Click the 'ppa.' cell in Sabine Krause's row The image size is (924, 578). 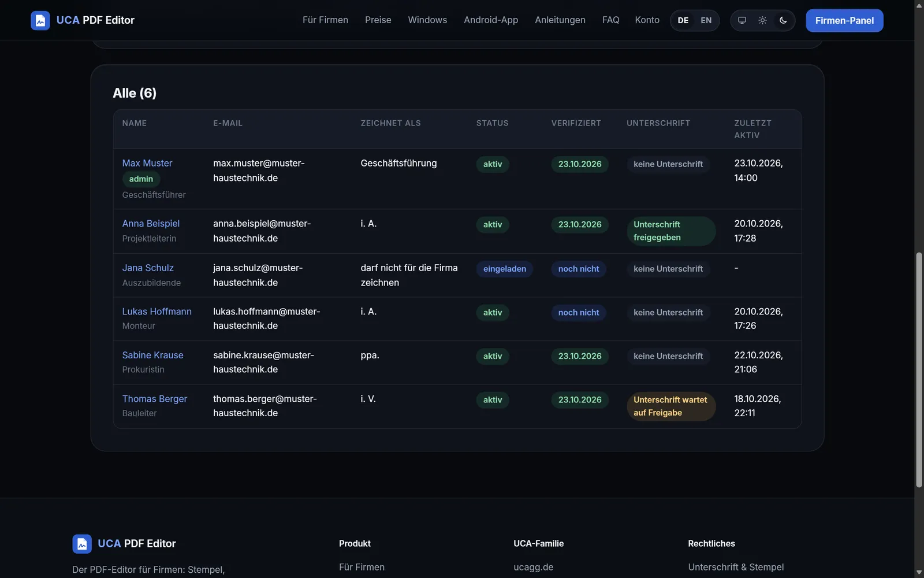pyautogui.click(x=370, y=355)
